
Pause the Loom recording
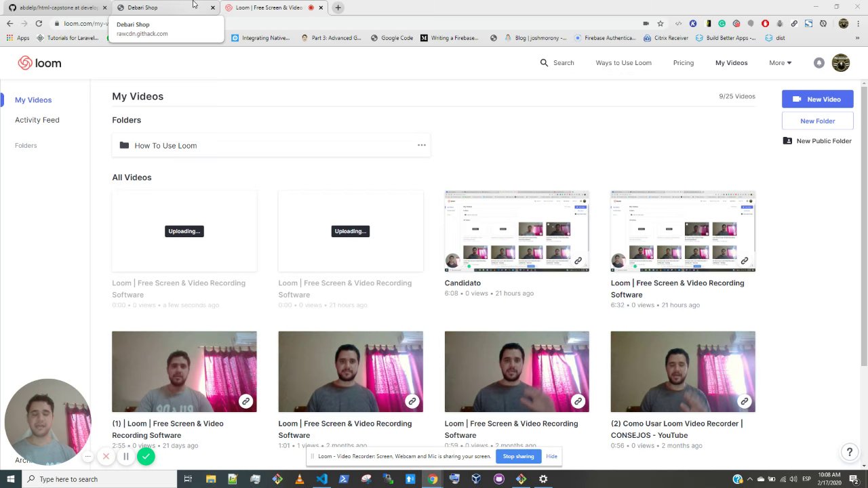tap(125, 456)
